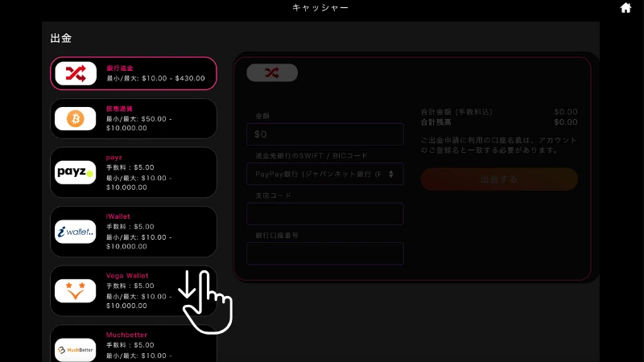Focus the 金額 amount input field

point(325,134)
